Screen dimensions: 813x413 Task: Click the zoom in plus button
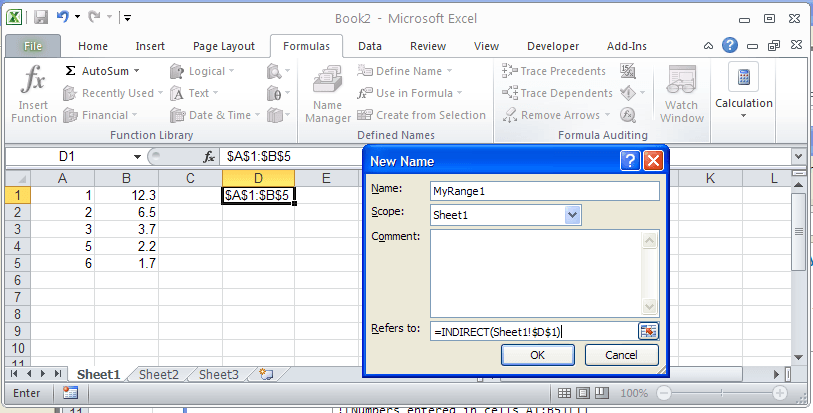(x=779, y=393)
